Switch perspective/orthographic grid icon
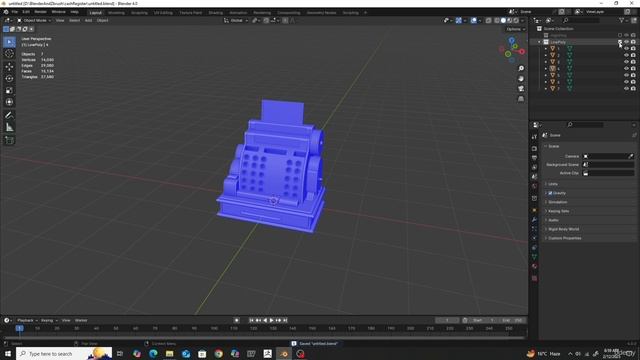Screen dimensions: 640x360 pos(521,99)
